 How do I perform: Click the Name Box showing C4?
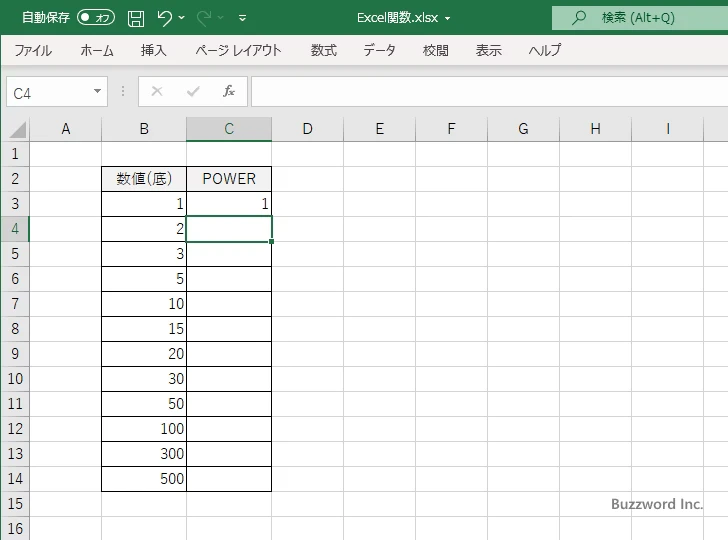coord(49,92)
